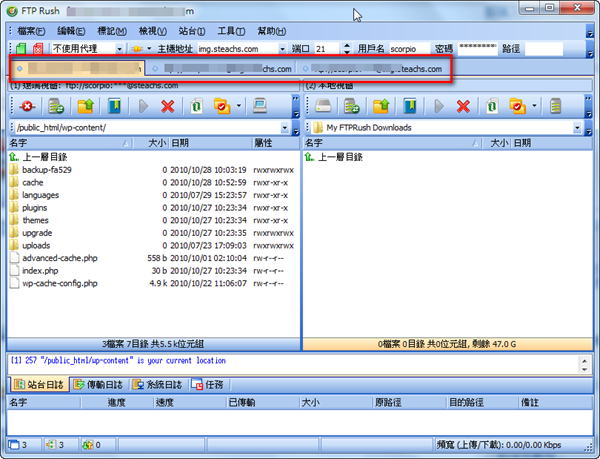Click the red disconnect icon beside quick connect
This screenshot has height=459, width=600.
(38, 49)
